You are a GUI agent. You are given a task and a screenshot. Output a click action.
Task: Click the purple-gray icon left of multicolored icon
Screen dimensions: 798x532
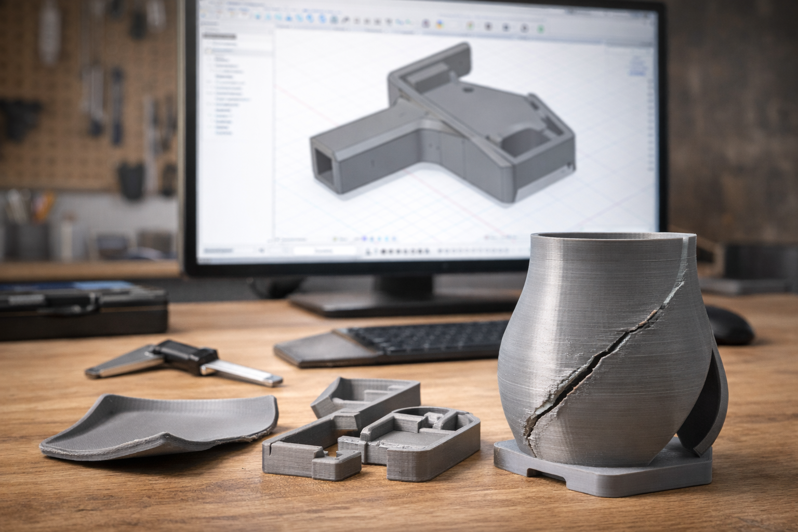[426, 24]
